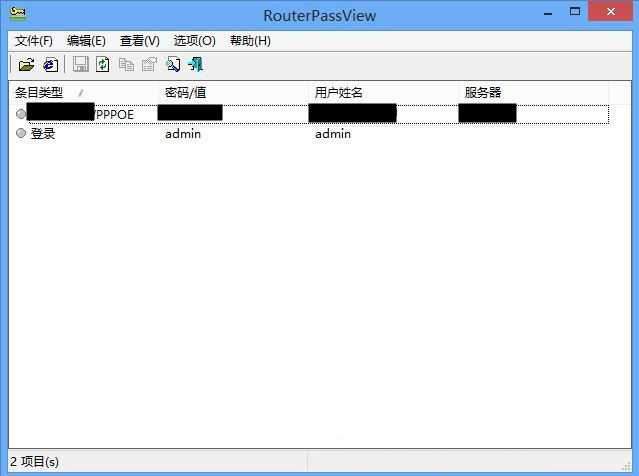This screenshot has height=476, width=639.
Task: Click the Copy Selected Items icon
Action: coord(126,64)
